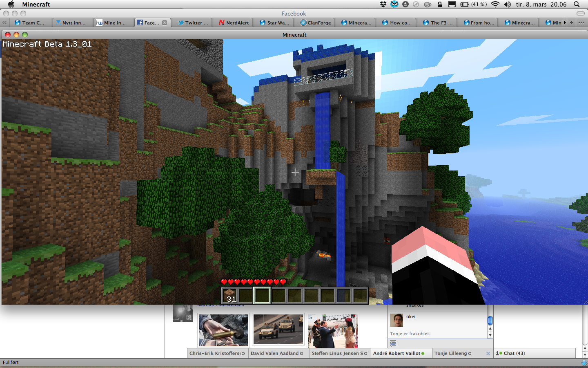Switch to the 'Star Wa...' browser tab
The width and height of the screenshot is (588, 368).
click(274, 22)
